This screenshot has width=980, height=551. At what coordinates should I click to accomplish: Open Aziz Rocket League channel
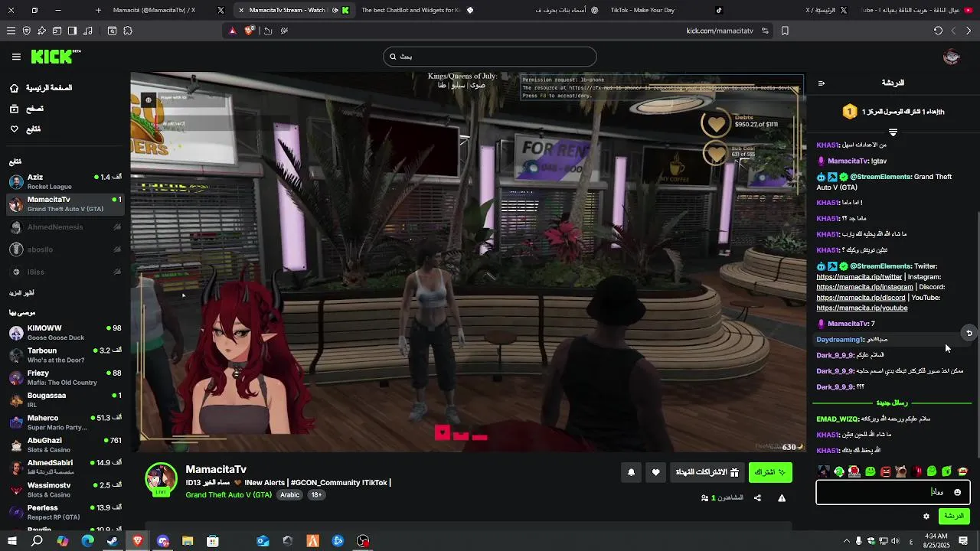point(65,181)
